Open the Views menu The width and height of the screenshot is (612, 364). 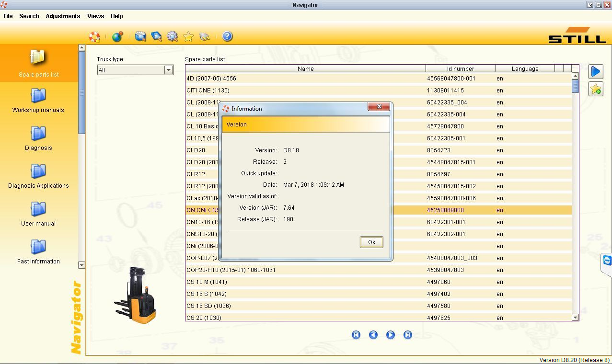click(95, 16)
